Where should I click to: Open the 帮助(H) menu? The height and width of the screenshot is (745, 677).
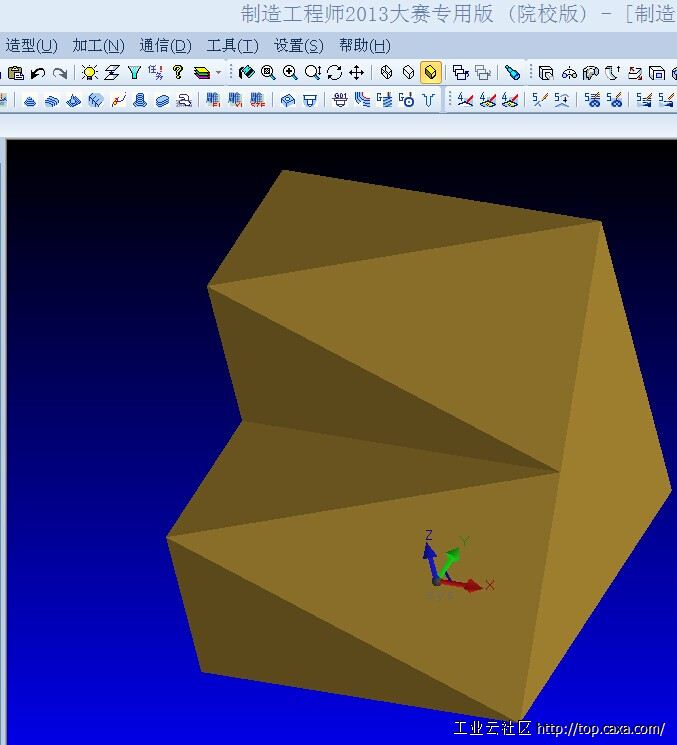pyautogui.click(x=364, y=46)
